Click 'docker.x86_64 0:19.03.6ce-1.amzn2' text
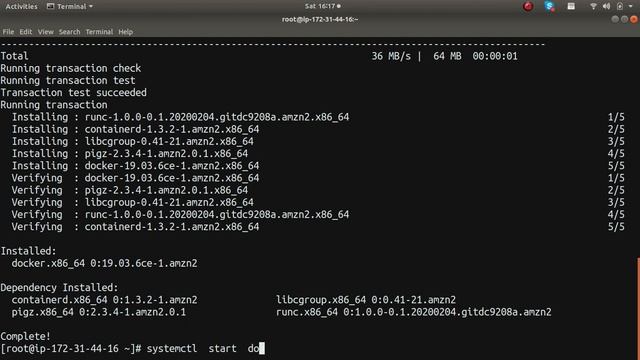Image resolution: width=640 pixels, height=360 pixels. pos(104,263)
